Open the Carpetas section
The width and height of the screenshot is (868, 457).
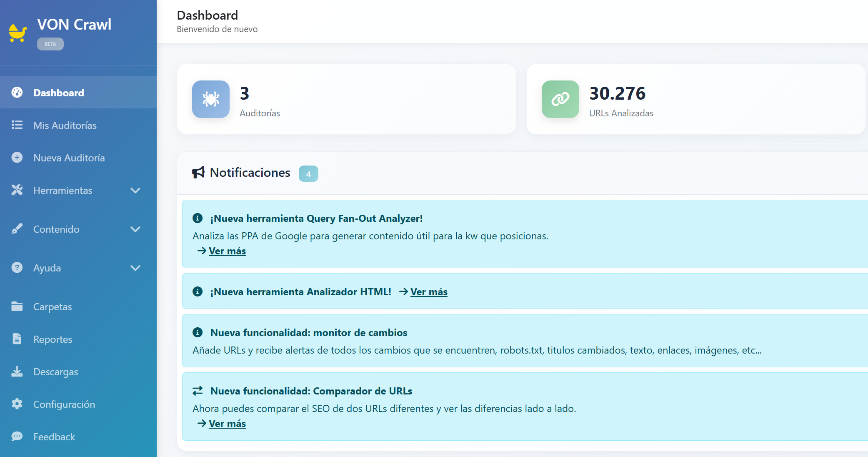[53, 306]
